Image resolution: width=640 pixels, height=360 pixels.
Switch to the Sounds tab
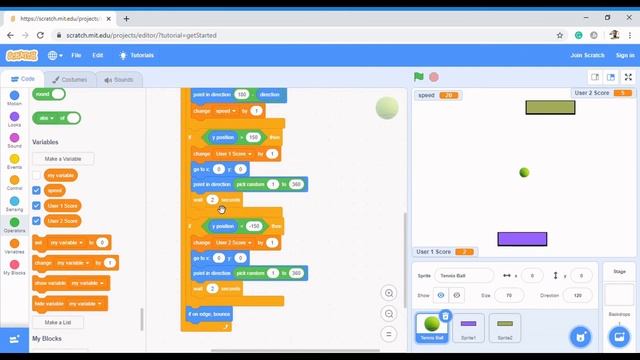[119, 80]
